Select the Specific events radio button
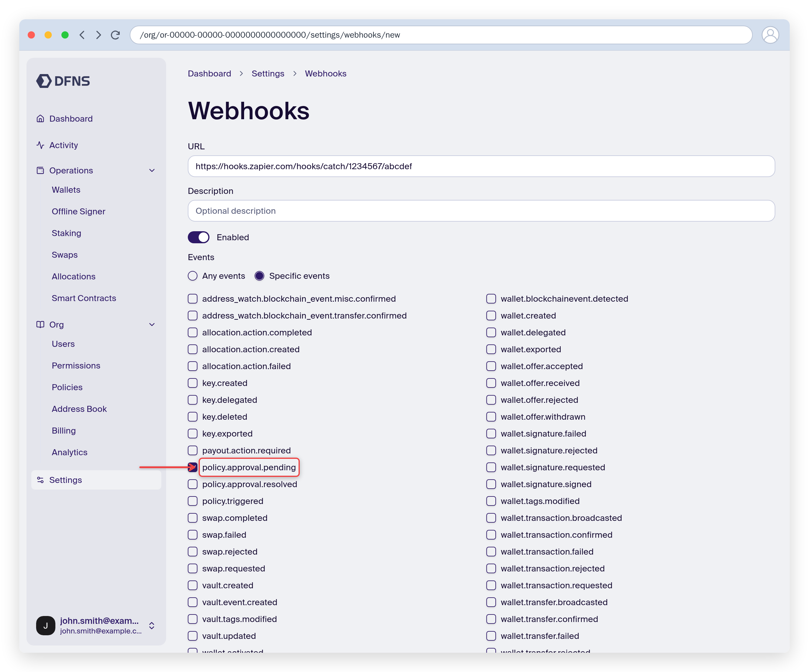 point(260,276)
